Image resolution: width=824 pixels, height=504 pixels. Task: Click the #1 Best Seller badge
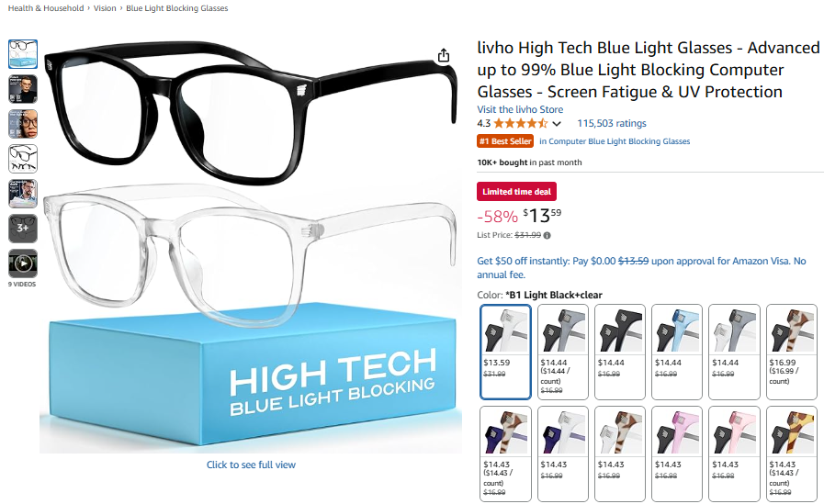[x=505, y=141]
